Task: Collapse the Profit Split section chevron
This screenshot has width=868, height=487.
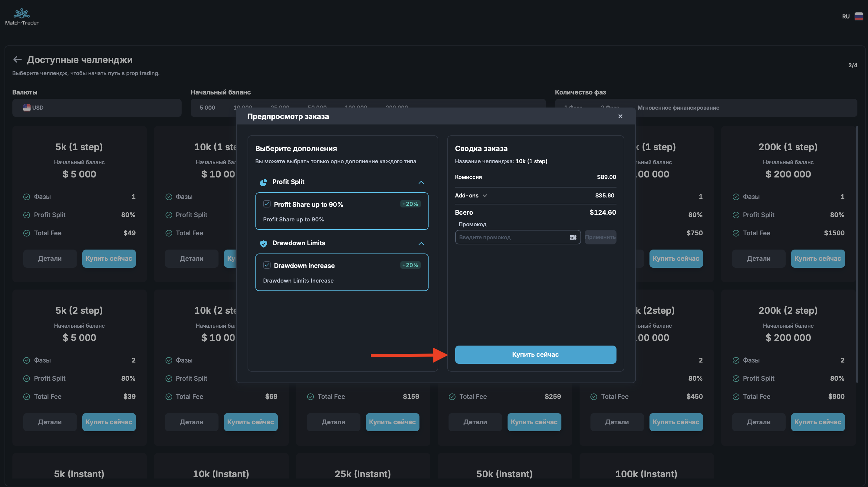Action: pos(421,182)
